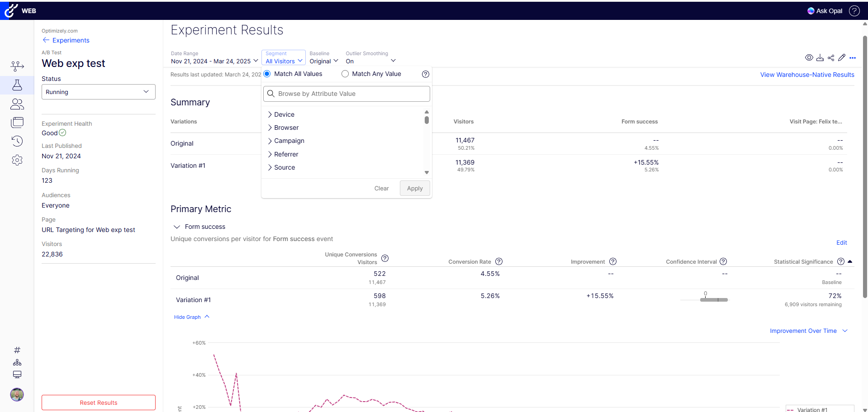This screenshot has width=868, height=412.
Task: Select the Match All Values radio button
Action: pyautogui.click(x=267, y=74)
